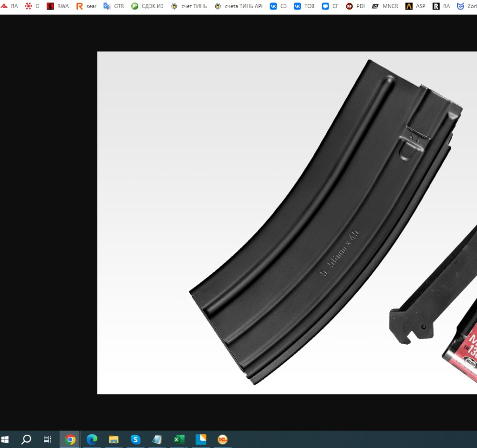Open the счета ТИНЬ API bookmark
This screenshot has height=448, width=477.
click(x=238, y=6)
